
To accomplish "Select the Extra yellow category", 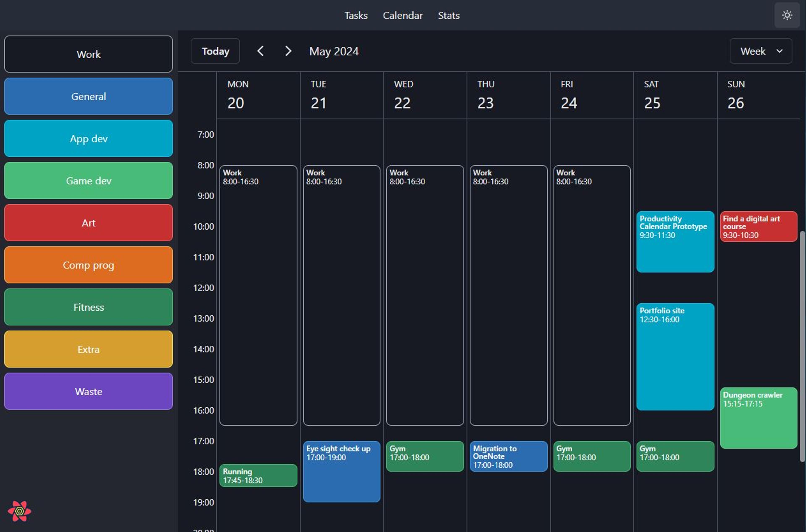I will (x=89, y=349).
